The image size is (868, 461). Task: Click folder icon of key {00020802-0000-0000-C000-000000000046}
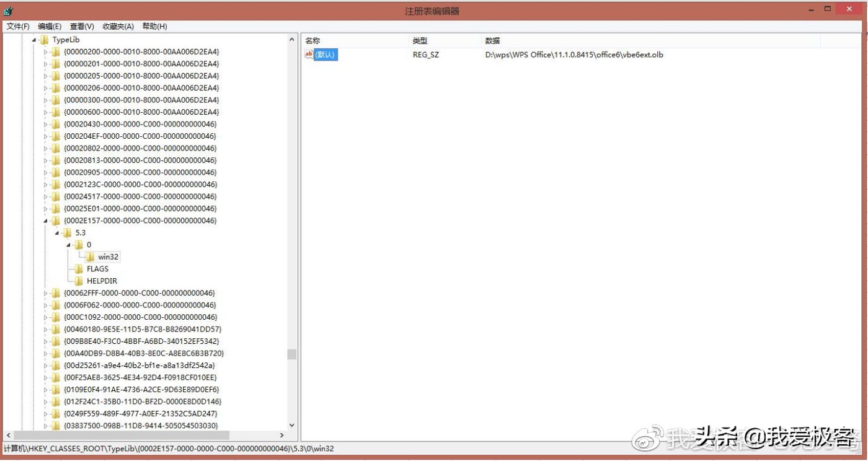click(56, 148)
